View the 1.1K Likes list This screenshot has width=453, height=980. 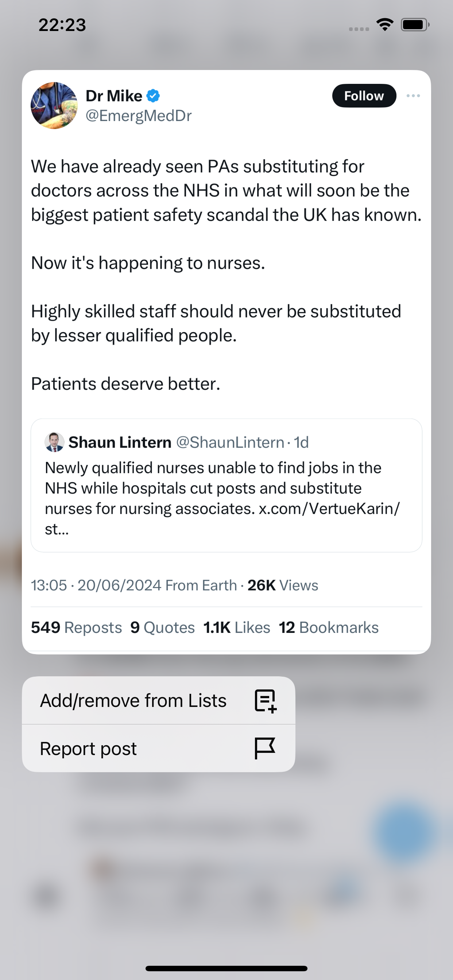point(237,627)
